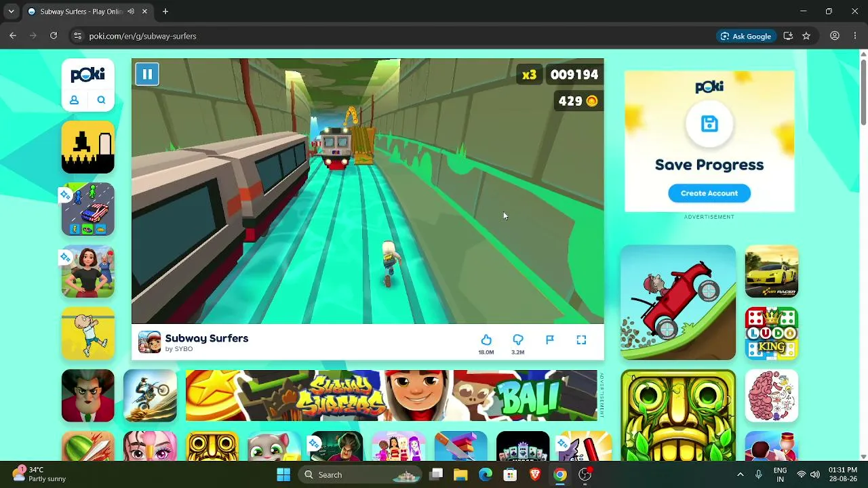Open Task View from the taskbar
868x488 pixels.
point(436,474)
